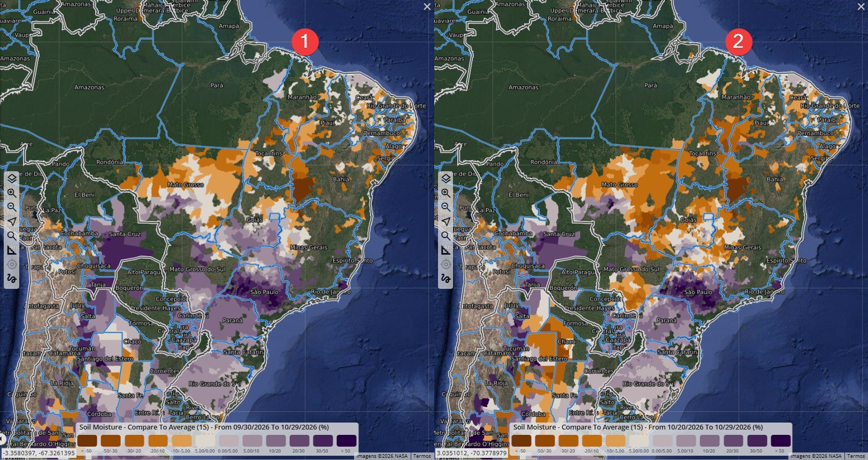Click the '< -50' swatch in left legend

(x=87, y=441)
